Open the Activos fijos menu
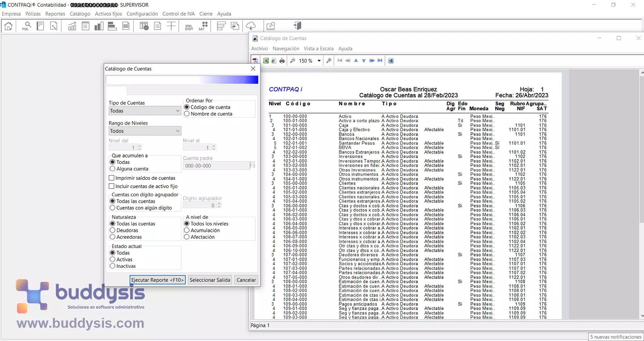644x341 pixels. pyautogui.click(x=108, y=14)
